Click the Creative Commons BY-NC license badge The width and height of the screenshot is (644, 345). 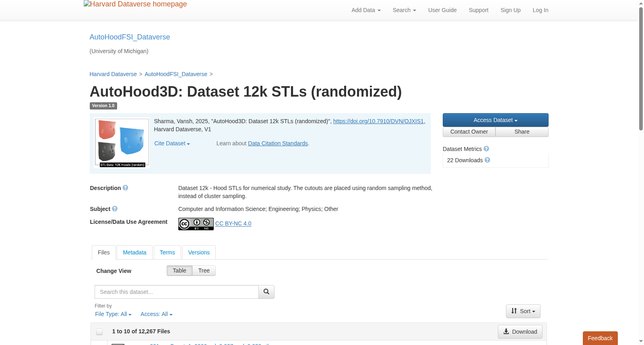196,224
